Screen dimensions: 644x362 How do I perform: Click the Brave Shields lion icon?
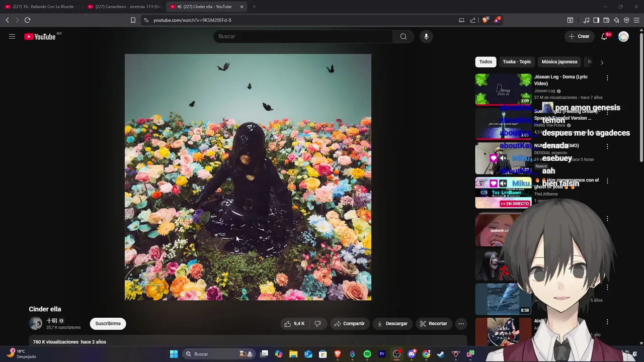[485, 20]
